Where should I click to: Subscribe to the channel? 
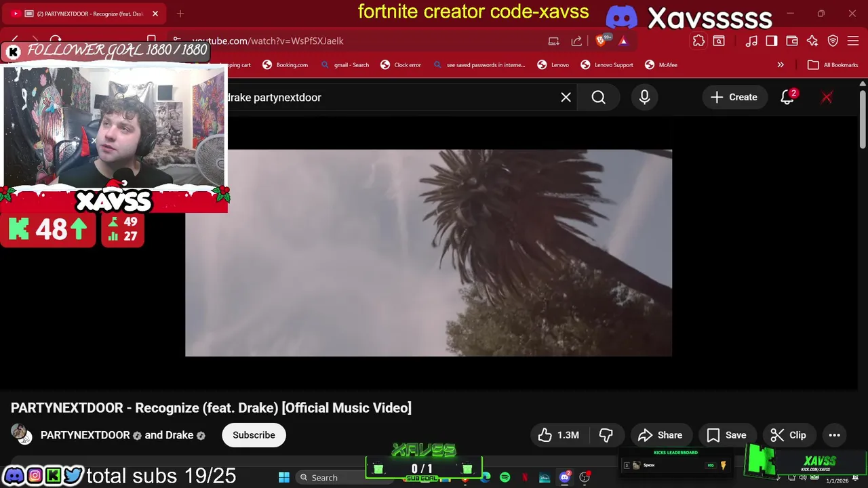[x=254, y=435]
